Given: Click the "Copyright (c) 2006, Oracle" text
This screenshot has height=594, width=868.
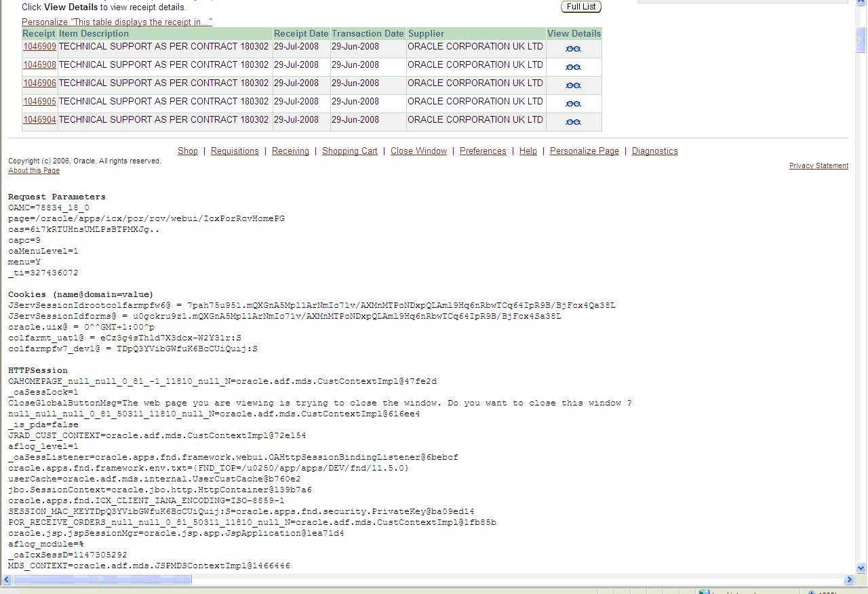Looking at the screenshot, I should coord(85,161).
